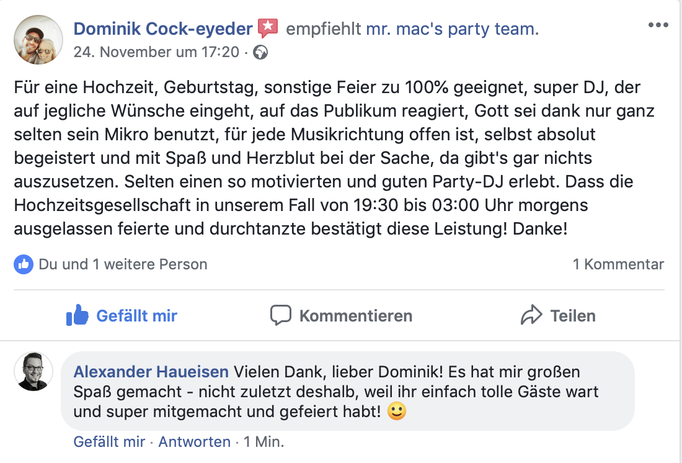Show who reacted: Du und 1 weitere Person
The height and width of the screenshot is (463, 682).
tap(123, 264)
